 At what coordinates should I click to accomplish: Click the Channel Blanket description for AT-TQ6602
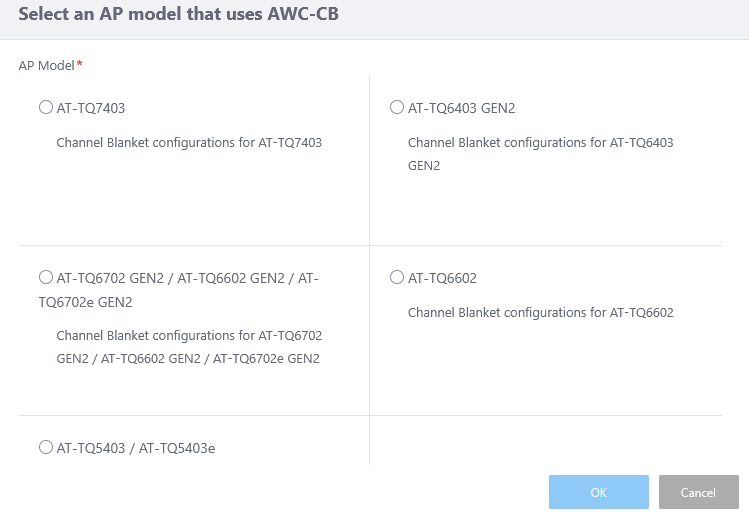point(540,313)
